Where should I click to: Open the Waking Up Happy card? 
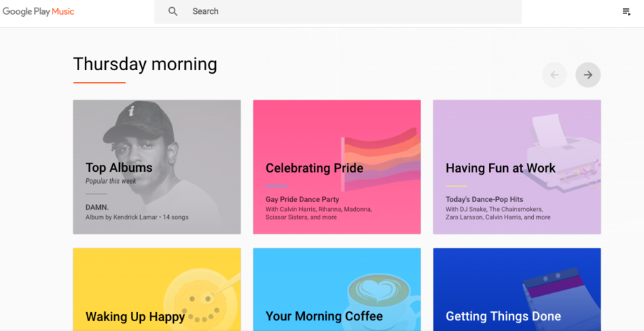click(x=157, y=290)
